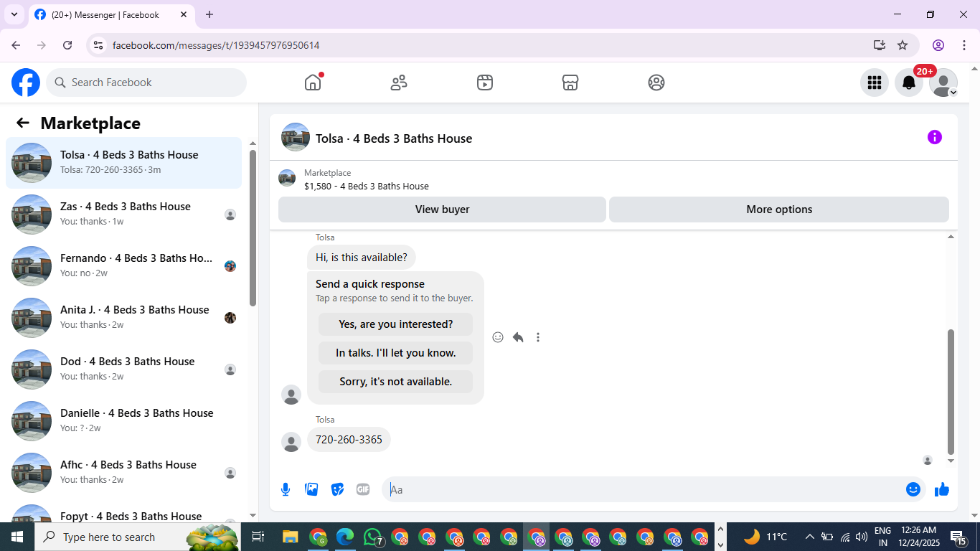980x551 pixels.
Task: Click the More options button
Action: 779,209
